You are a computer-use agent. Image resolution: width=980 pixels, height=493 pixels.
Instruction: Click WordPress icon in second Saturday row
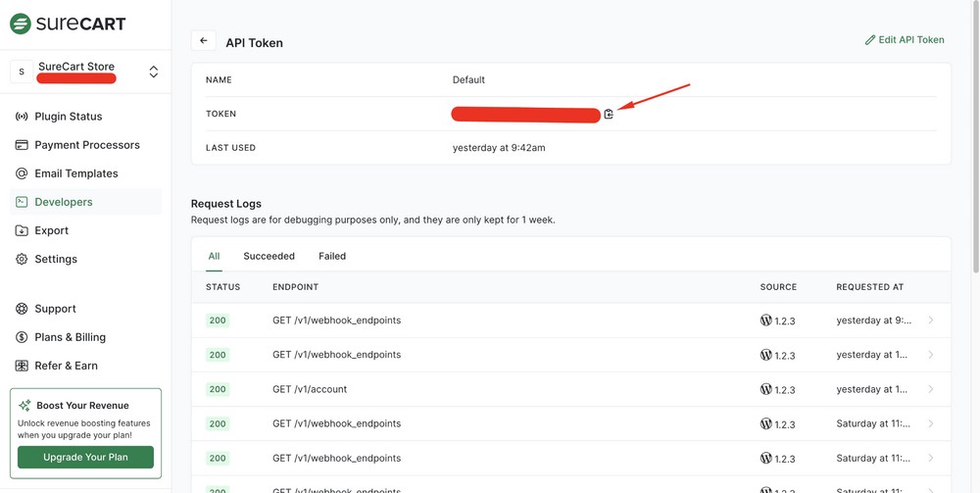tap(765, 458)
